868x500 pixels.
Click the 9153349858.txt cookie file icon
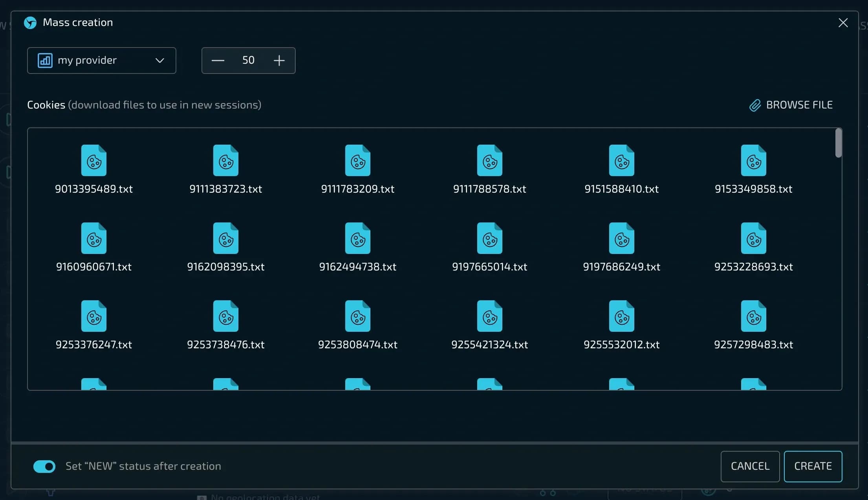point(753,160)
